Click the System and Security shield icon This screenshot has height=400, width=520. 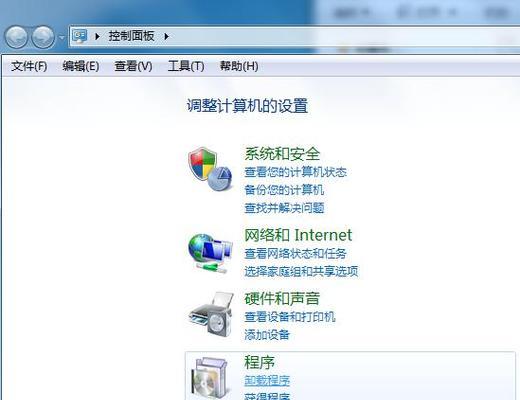pos(210,169)
